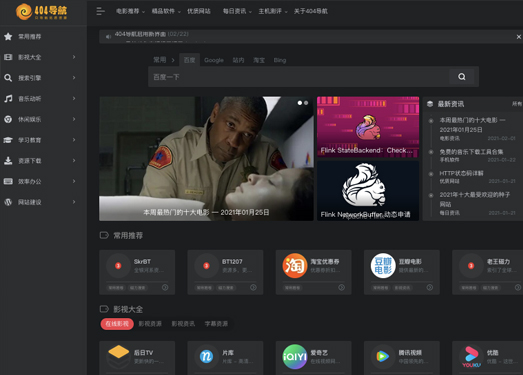This screenshot has width=523, height=375.
Task: Select the Google search tab
Action: tap(214, 60)
